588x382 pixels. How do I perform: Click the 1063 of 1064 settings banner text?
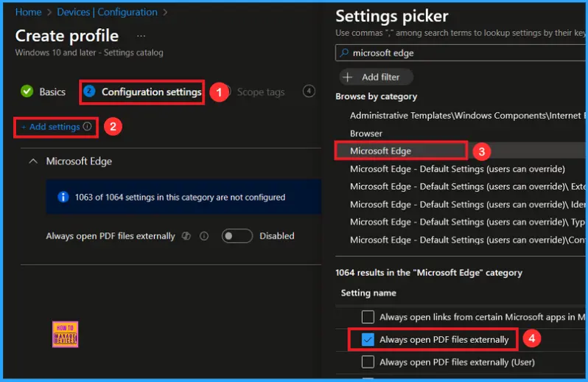[180, 198]
